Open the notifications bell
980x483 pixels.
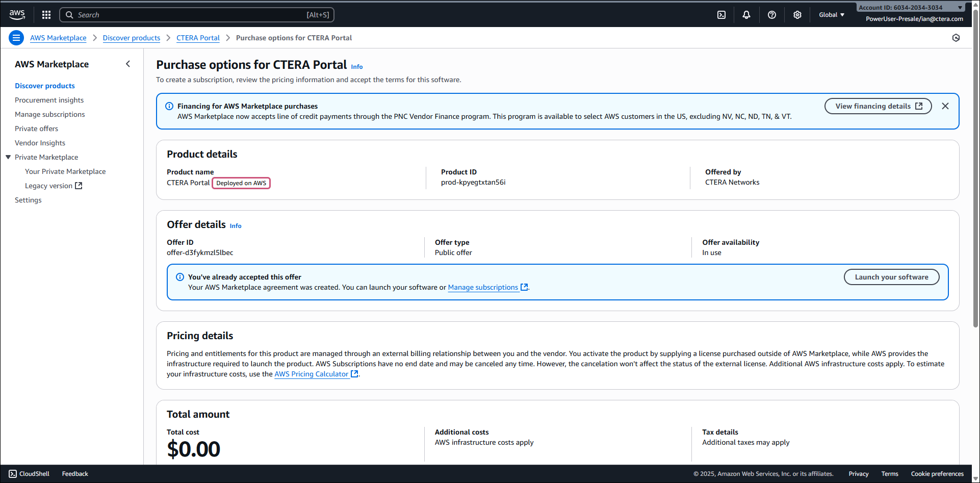(746, 15)
